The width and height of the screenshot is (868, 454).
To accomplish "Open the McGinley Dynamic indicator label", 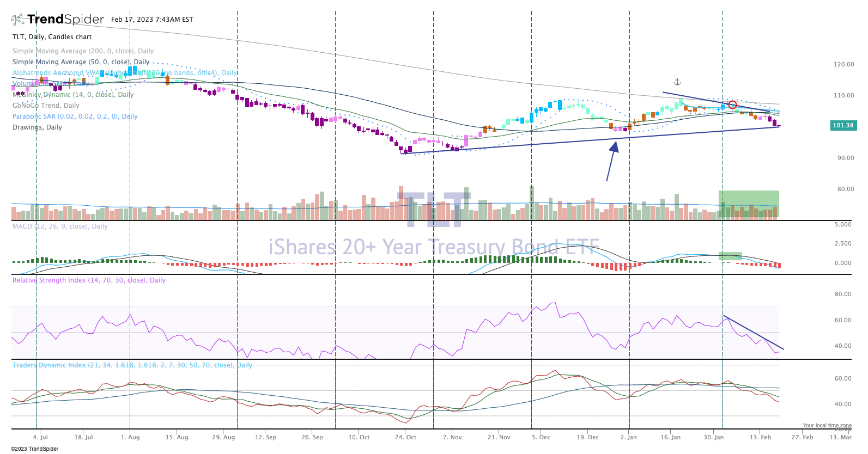I will (72, 95).
